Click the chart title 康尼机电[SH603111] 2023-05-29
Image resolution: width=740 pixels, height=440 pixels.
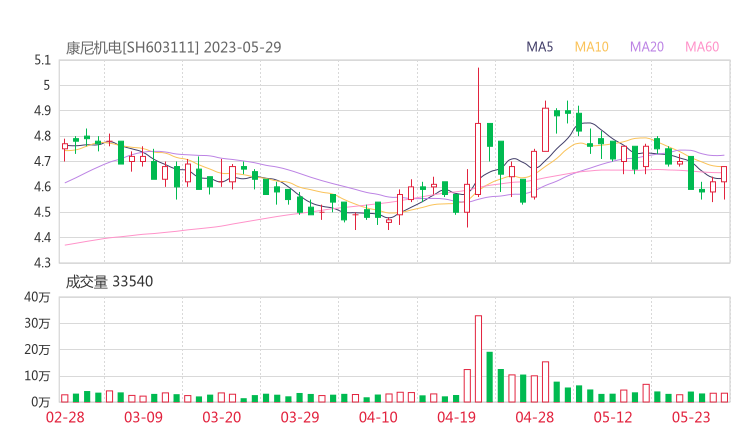click(x=173, y=47)
